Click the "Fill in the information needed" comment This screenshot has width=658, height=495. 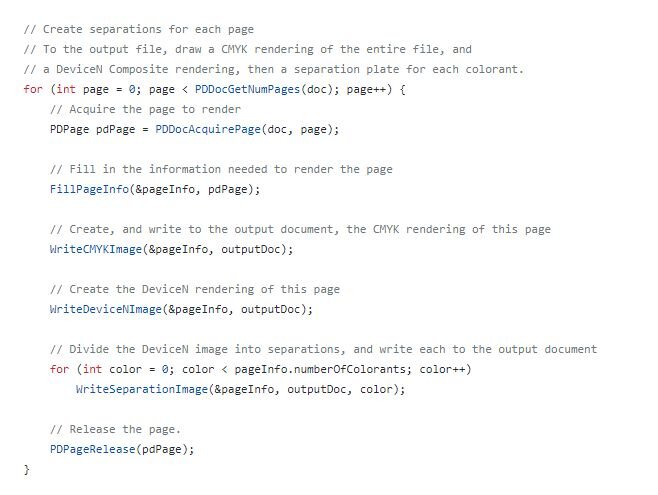(x=220, y=169)
